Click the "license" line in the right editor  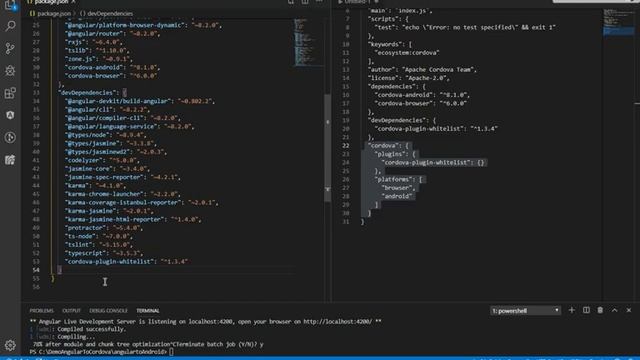coord(409,78)
